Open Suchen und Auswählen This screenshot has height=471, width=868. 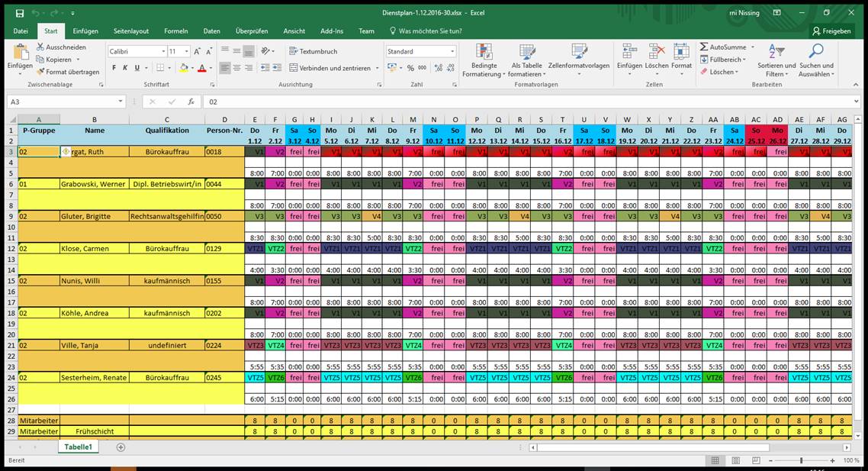coord(816,60)
